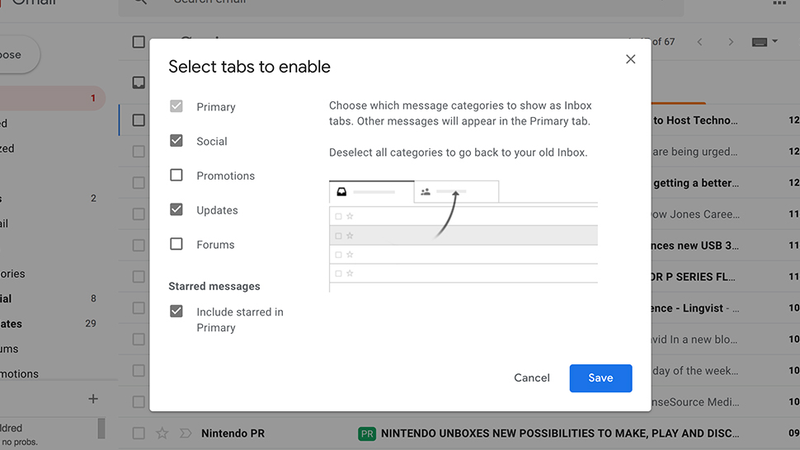800x450 pixels.
Task: Click the add new label plus icon
Action: pos(93,399)
